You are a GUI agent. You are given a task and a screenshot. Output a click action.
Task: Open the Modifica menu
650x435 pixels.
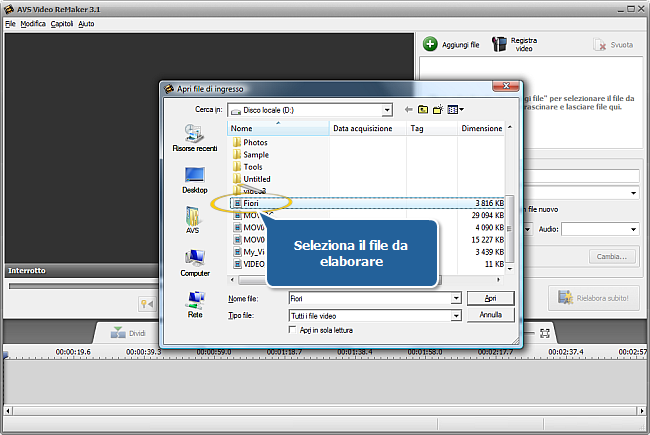[x=33, y=24]
